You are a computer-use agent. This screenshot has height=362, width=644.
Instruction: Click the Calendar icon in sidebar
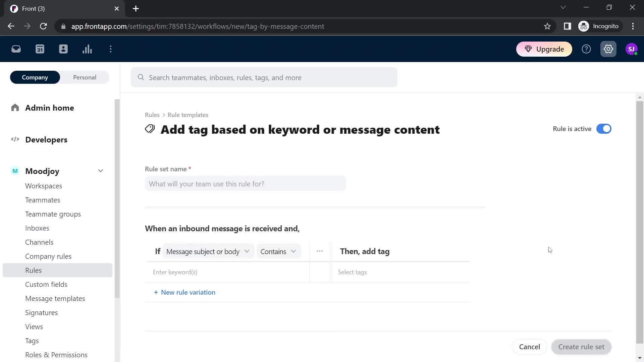[x=40, y=49]
